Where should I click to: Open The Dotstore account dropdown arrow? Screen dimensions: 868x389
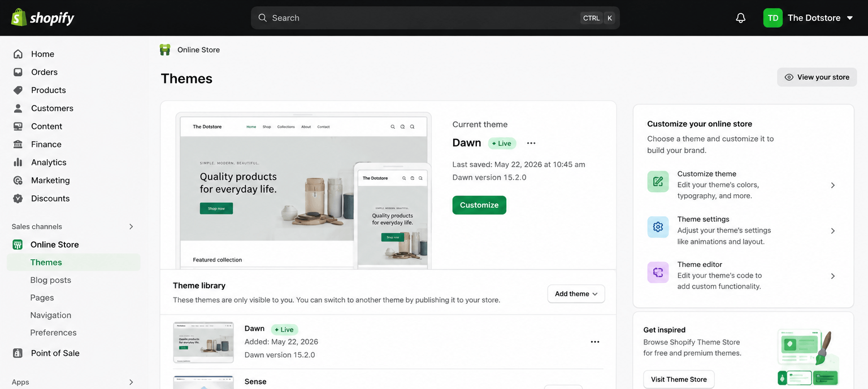coord(850,18)
